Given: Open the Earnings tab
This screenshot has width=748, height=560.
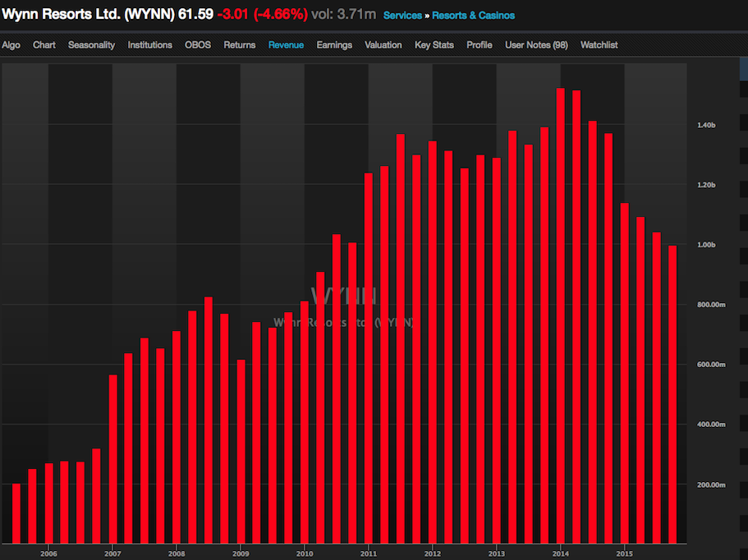Looking at the screenshot, I should click(x=334, y=45).
